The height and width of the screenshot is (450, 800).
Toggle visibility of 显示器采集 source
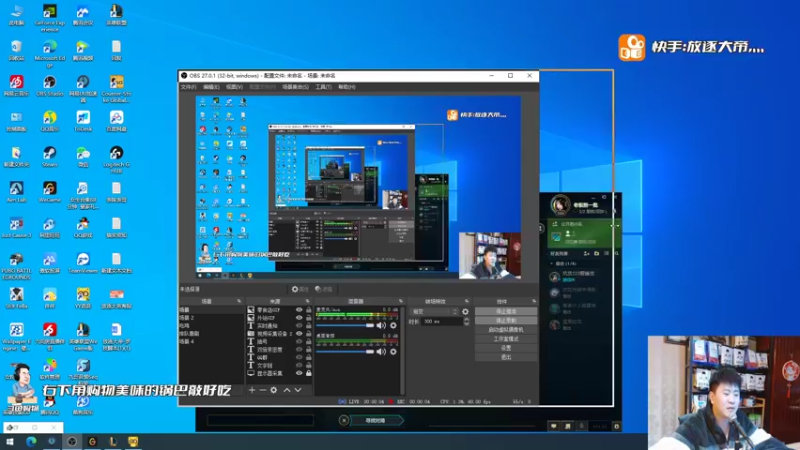(x=299, y=373)
